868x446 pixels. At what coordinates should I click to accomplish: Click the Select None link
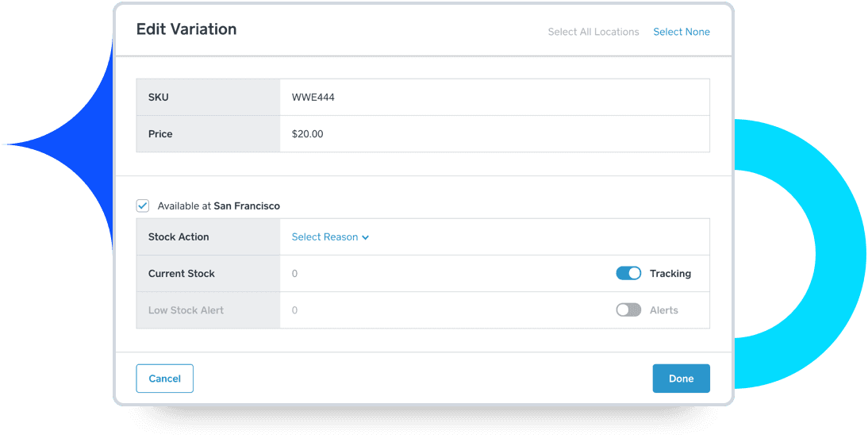[681, 32]
